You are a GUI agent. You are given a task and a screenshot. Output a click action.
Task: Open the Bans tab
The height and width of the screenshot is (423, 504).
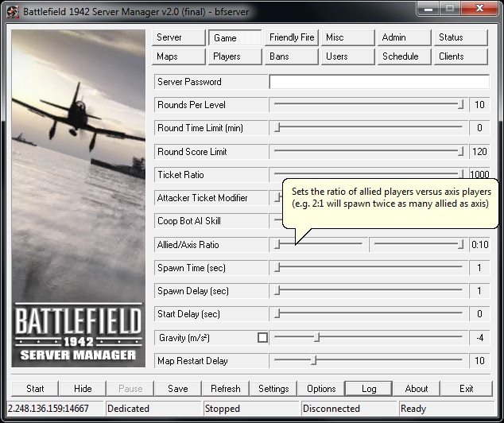pos(292,56)
